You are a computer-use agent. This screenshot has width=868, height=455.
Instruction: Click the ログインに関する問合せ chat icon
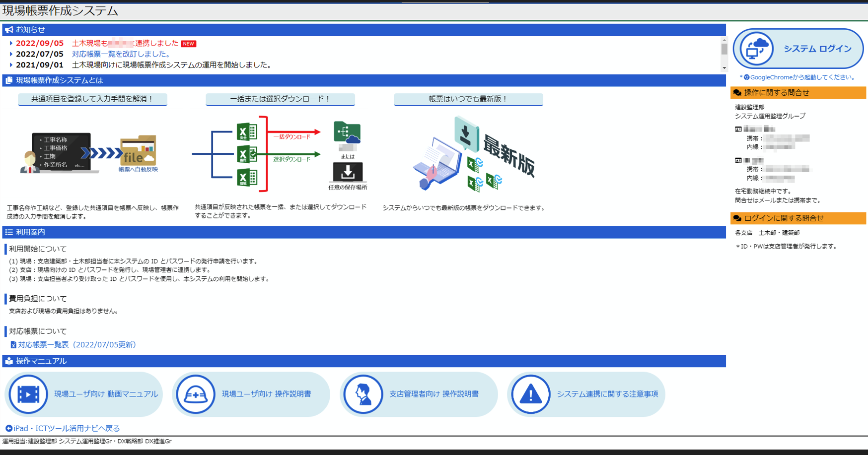pyautogui.click(x=737, y=218)
